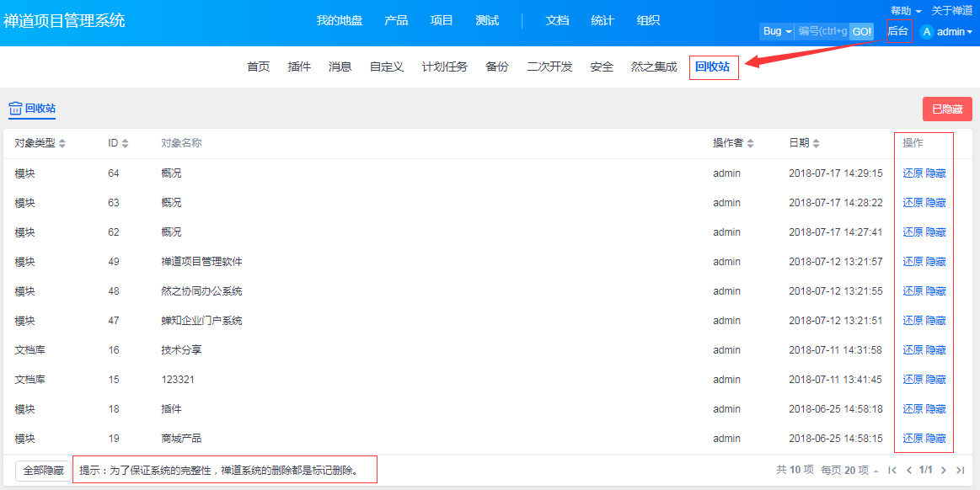Go to first page arrow icon
The width and height of the screenshot is (980, 490).
point(892,471)
